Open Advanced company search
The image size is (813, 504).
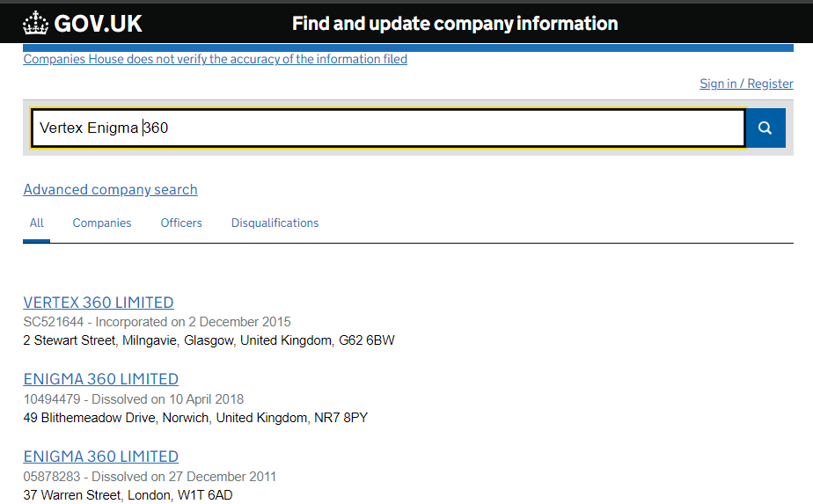point(110,189)
